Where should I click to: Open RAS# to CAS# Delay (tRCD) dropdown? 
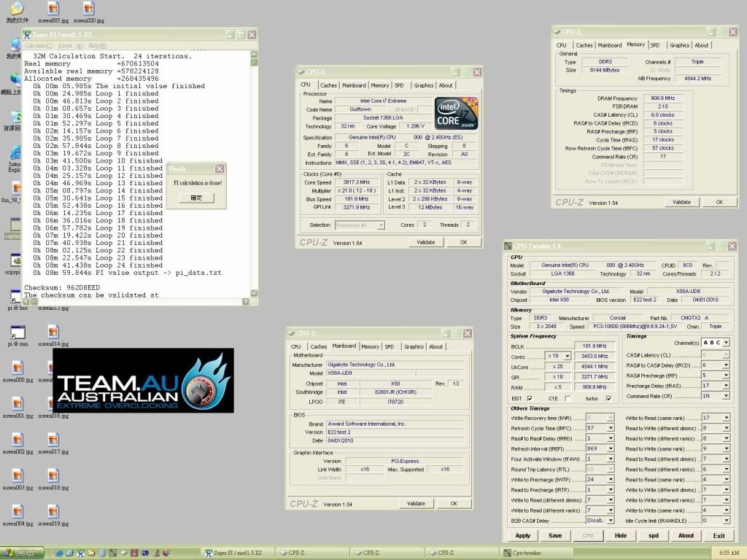(726, 365)
